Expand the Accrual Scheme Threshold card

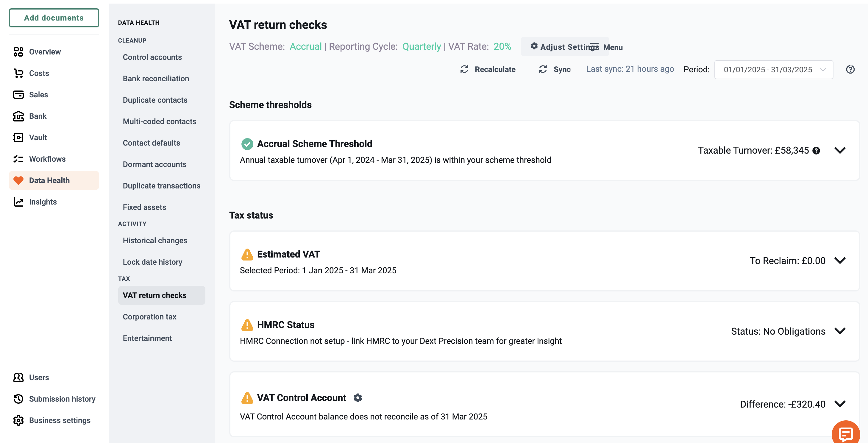coord(840,150)
